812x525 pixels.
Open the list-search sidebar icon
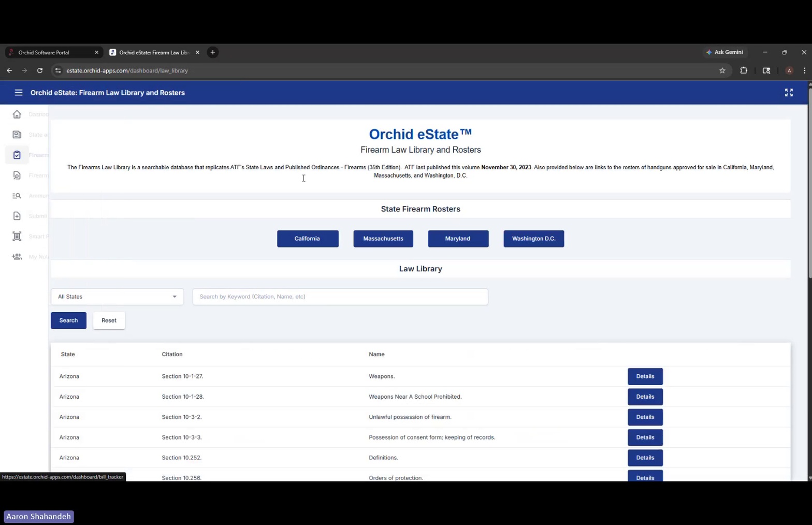point(17,196)
